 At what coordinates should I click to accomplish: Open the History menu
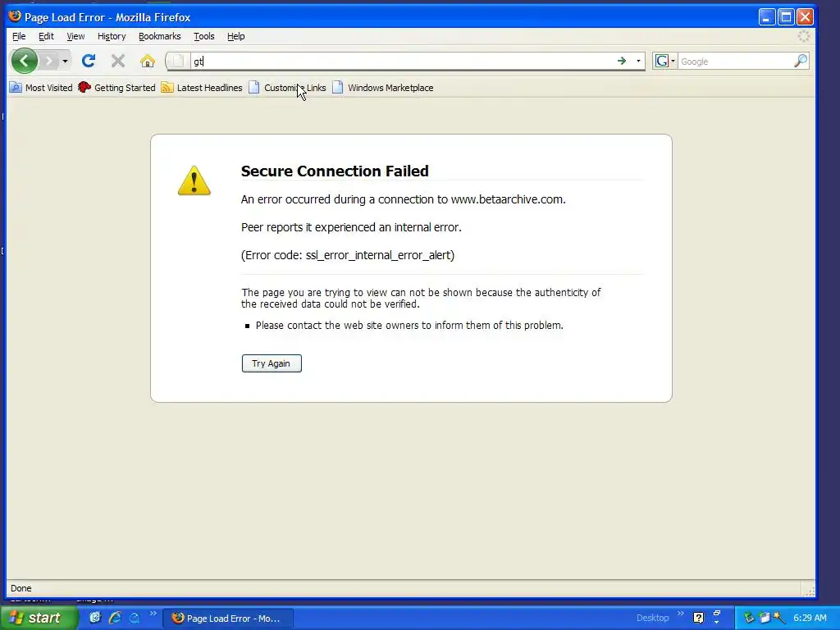[x=112, y=36]
